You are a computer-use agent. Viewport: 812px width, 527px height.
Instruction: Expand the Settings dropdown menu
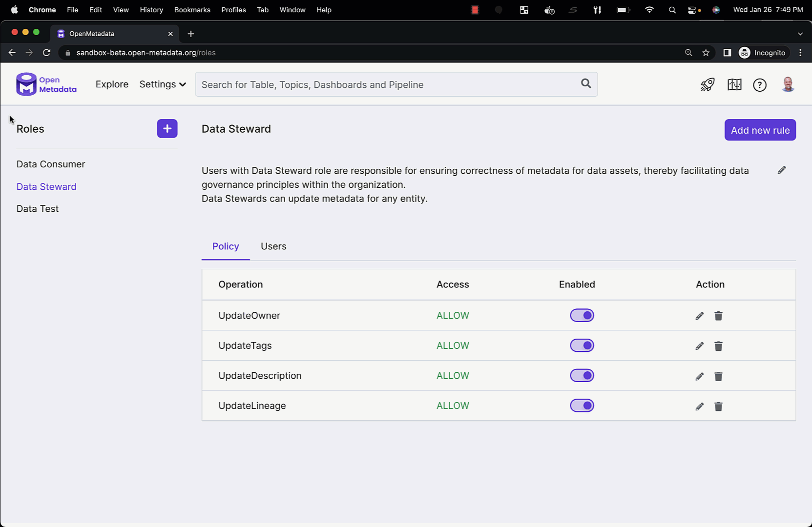(163, 84)
